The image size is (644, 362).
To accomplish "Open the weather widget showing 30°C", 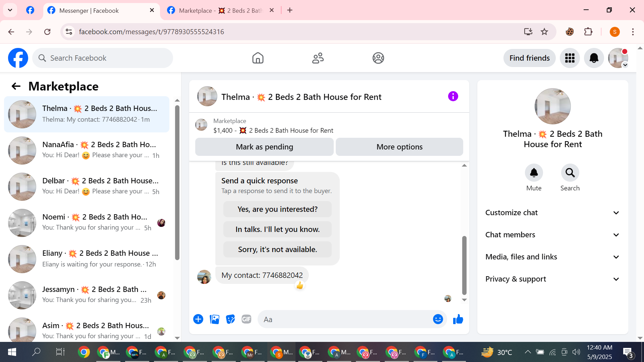I will click(x=496, y=352).
